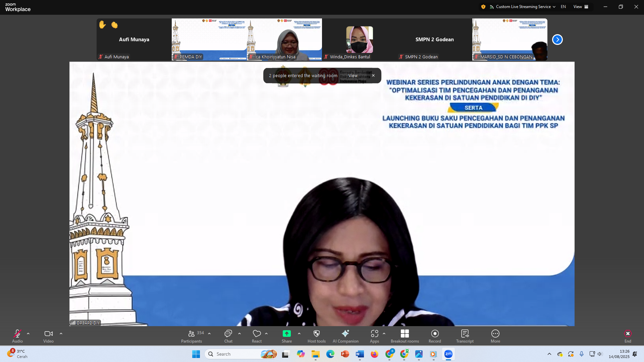Screen dimensions: 644x362
Task: Click the End meeting button
Action: pos(628,334)
